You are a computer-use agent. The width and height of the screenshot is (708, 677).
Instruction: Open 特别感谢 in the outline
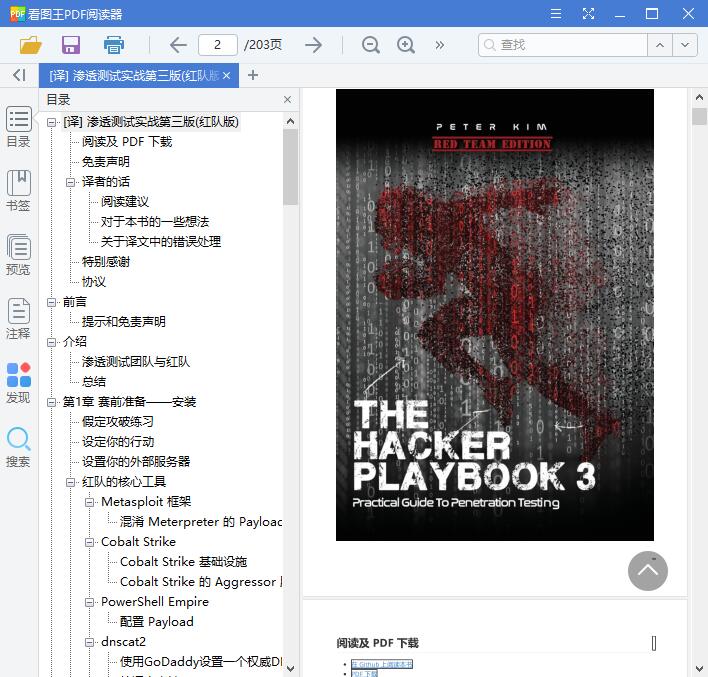106,261
